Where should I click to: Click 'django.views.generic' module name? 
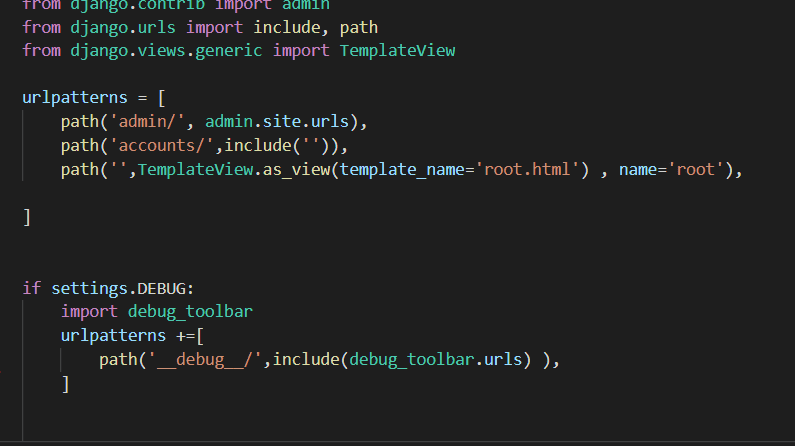click(166, 51)
